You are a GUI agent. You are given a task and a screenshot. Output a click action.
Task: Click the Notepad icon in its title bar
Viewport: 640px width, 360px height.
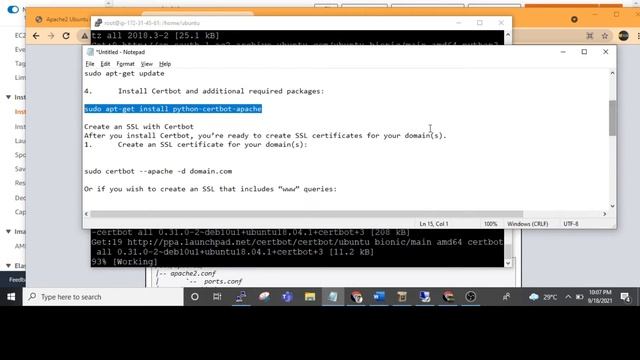pos(90,52)
